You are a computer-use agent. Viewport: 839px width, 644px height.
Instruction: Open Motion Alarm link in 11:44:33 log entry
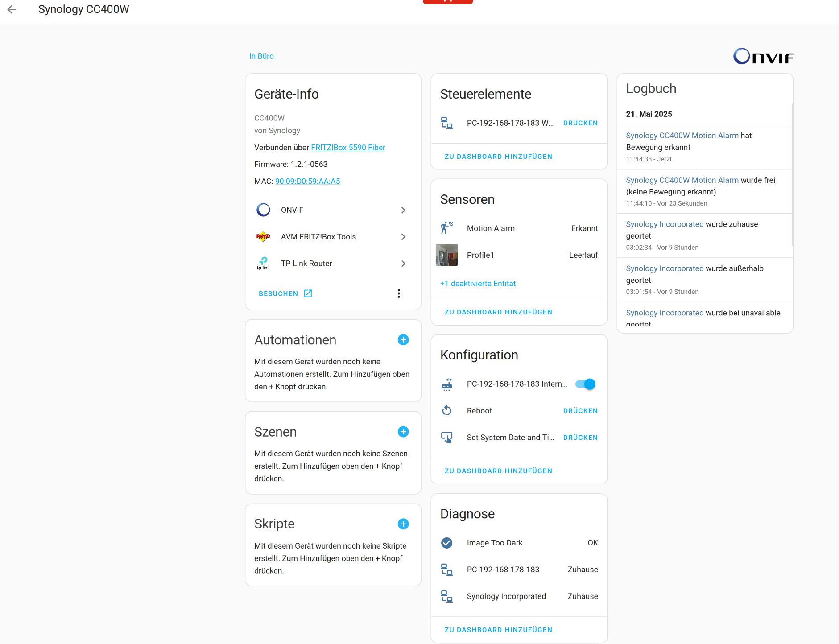(682, 136)
